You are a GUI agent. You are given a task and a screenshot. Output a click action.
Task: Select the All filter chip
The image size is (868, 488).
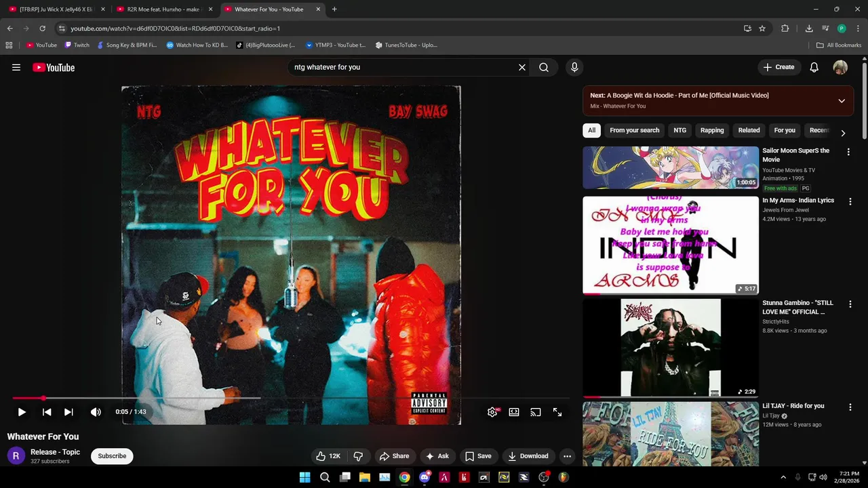[x=591, y=130]
